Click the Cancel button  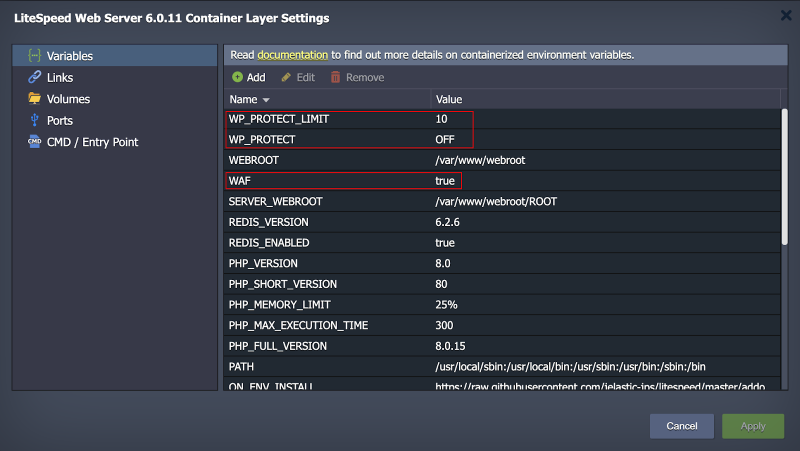[682, 426]
